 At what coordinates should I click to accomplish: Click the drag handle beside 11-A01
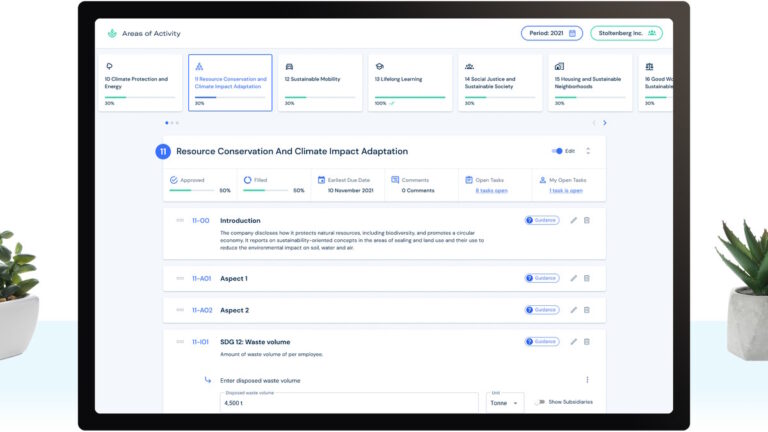pos(181,278)
